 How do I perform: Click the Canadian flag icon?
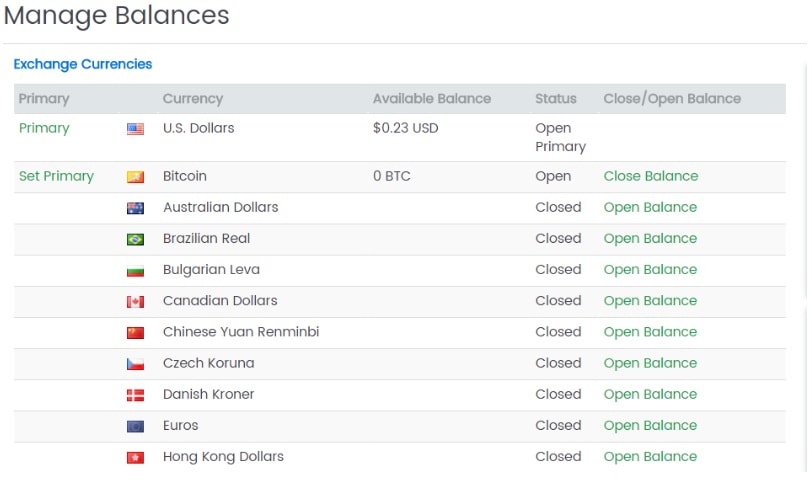coord(135,301)
